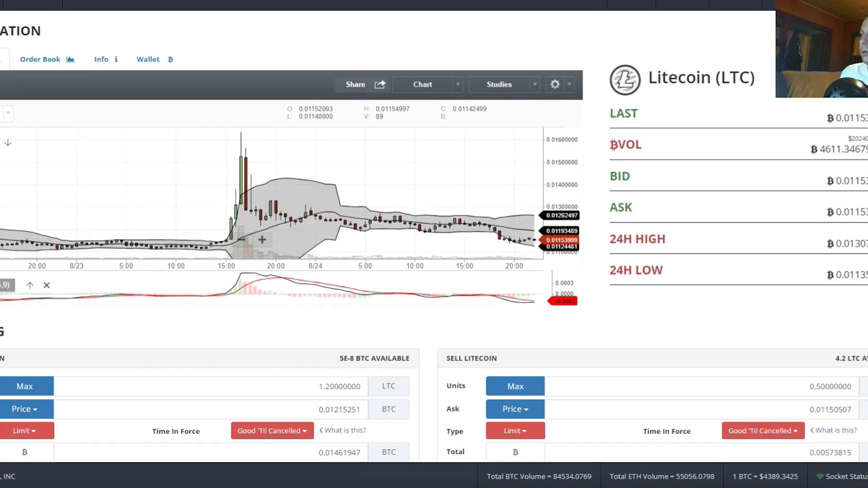The image size is (868, 488).
Task: Click sell panel 'What is this?' link
Action: click(x=833, y=430)
